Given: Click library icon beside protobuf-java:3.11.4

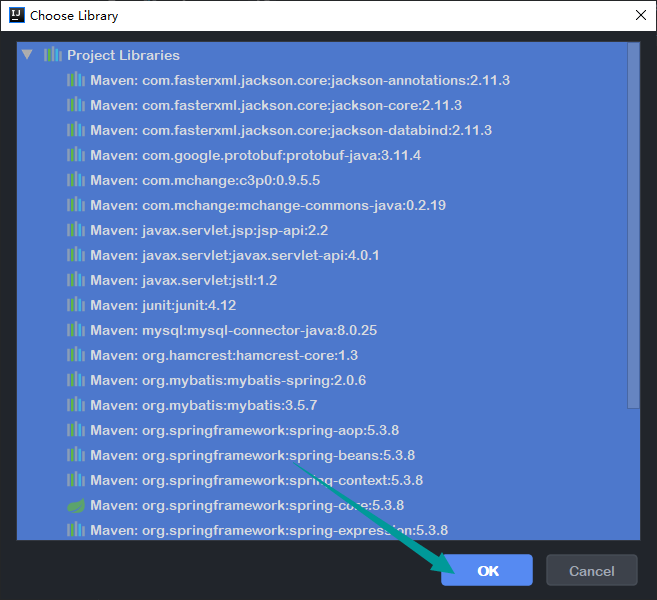Looking at the screenshot, I should point(76,155).
